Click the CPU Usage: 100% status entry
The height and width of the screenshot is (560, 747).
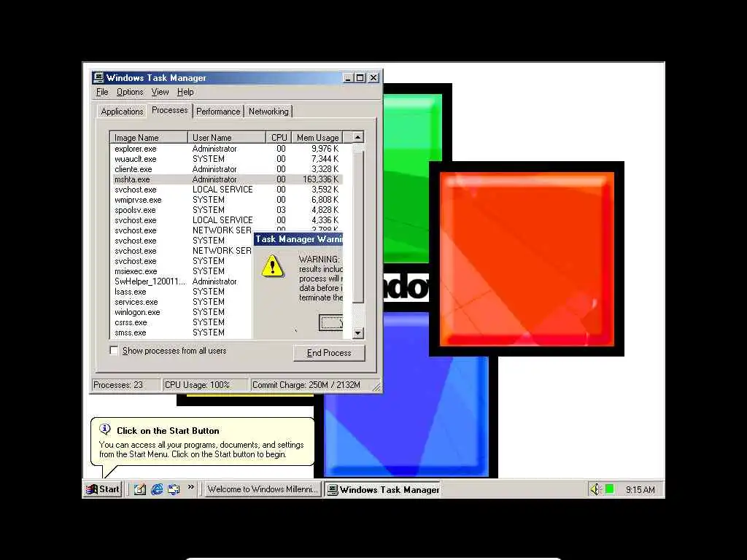click(x=205, y=385)
